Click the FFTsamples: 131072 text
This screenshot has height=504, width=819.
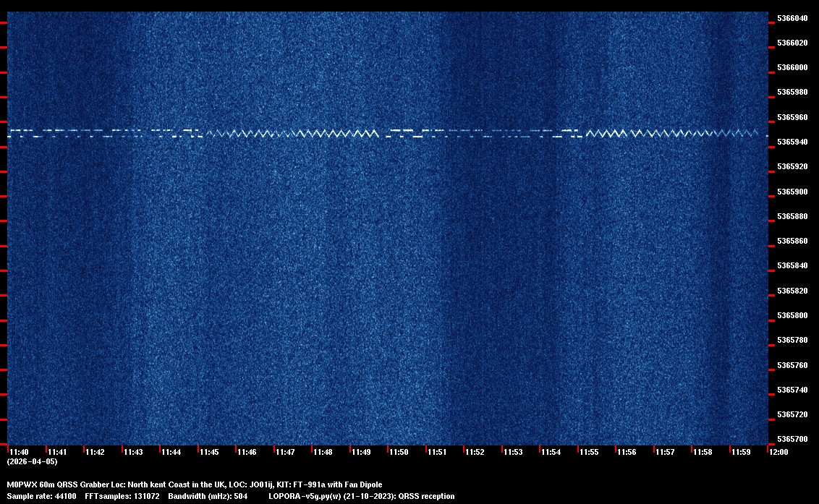point(122,496)
